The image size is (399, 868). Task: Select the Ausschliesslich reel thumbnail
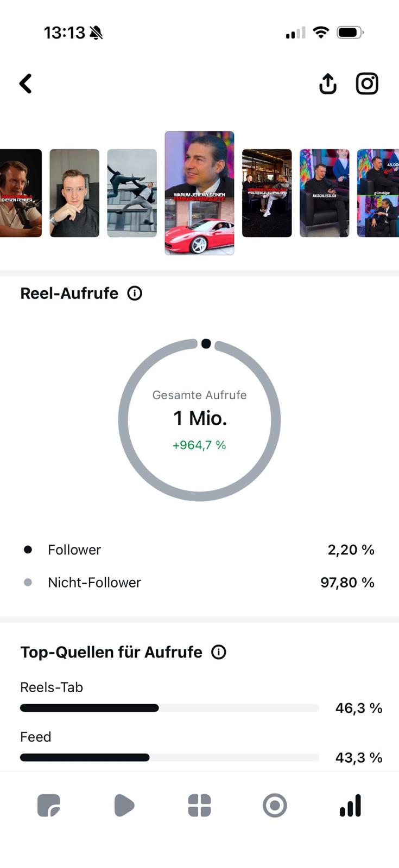point(324,193)
